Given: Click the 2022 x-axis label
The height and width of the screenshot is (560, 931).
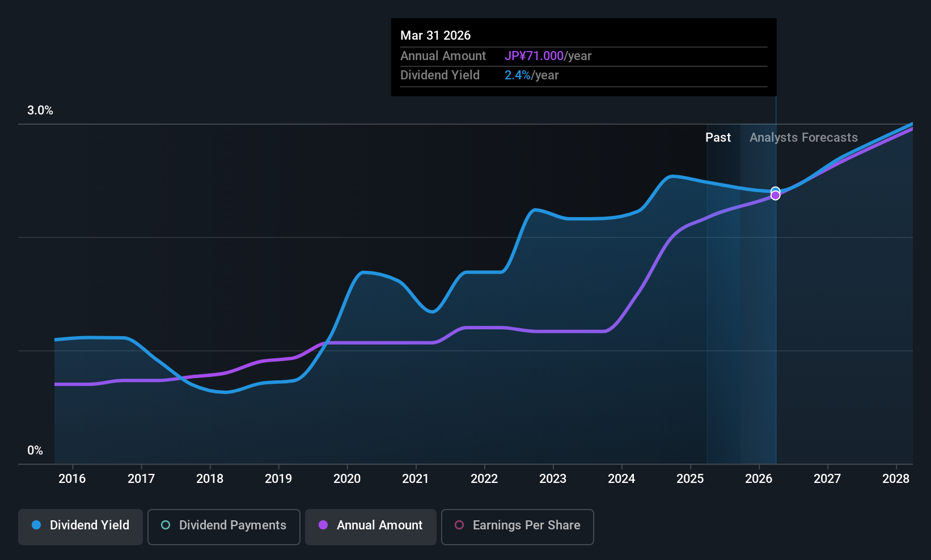Looking at the screenshot, I should coord(484,478).
